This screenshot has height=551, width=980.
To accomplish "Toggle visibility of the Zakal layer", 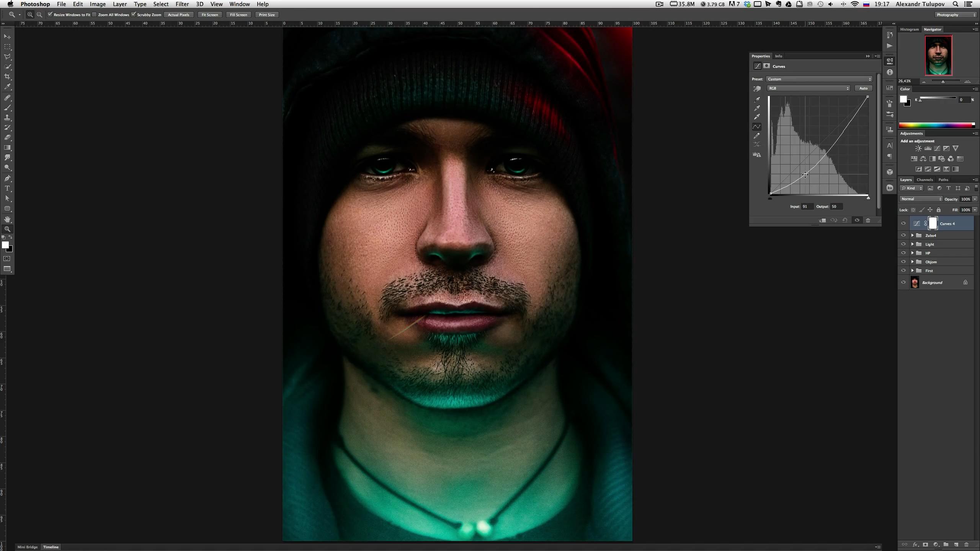I will point(903,235).
